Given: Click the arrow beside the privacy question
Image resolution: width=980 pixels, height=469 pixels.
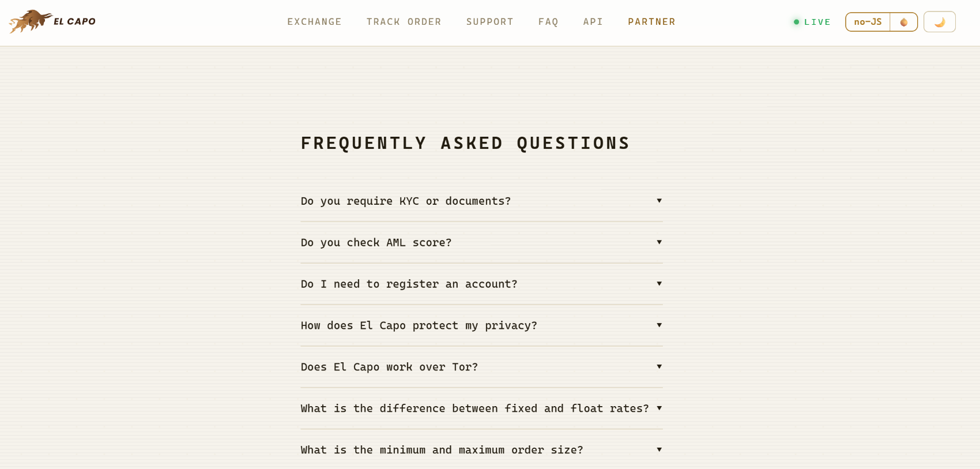Looking at the screenshot, I should tap(659, 325).
